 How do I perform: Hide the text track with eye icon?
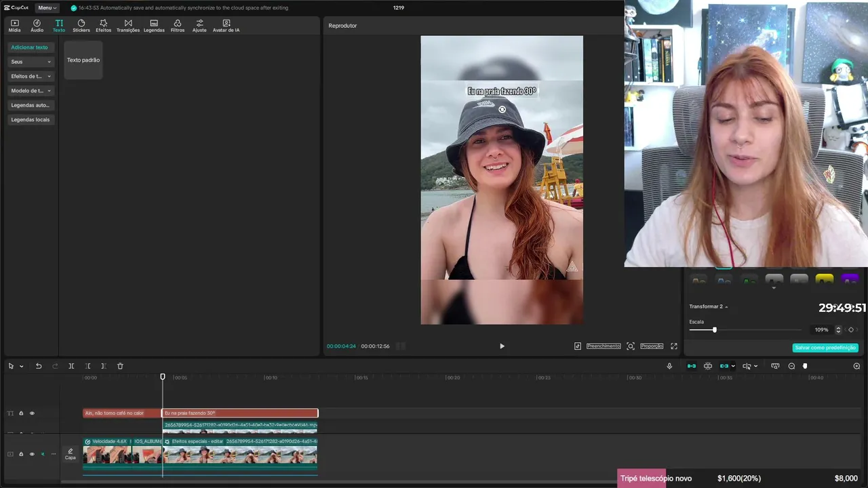pyautogui.click(x=32, y=413)
